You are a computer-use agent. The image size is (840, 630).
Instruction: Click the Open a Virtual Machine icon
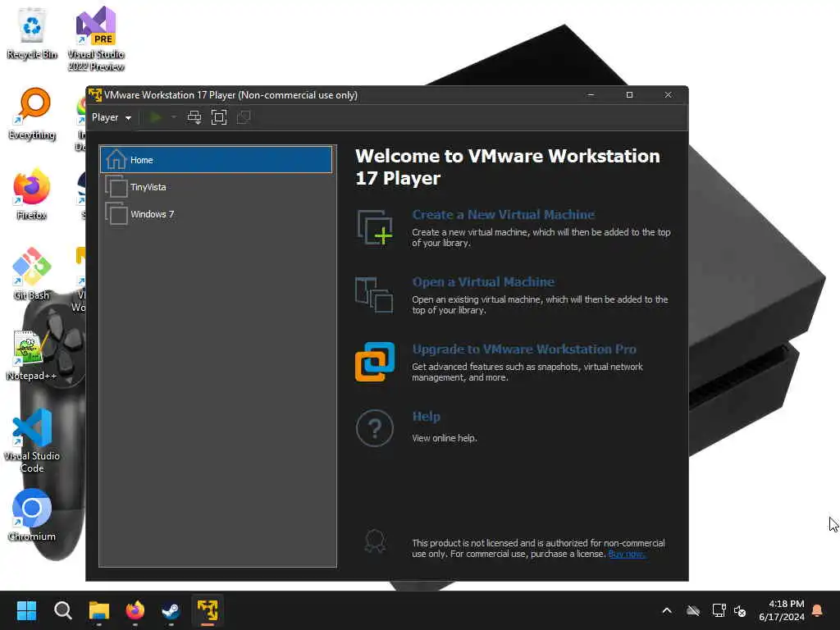[374, 294]
